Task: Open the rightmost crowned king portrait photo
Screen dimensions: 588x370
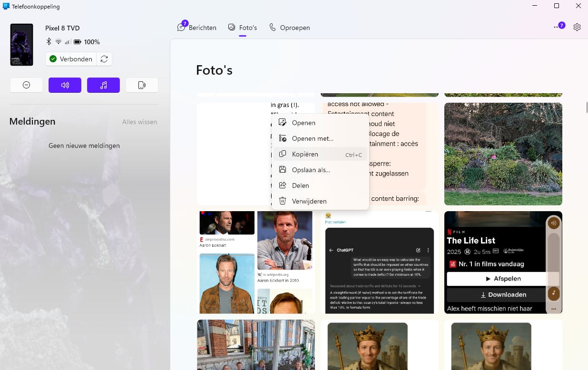Action: click(503, 345)
